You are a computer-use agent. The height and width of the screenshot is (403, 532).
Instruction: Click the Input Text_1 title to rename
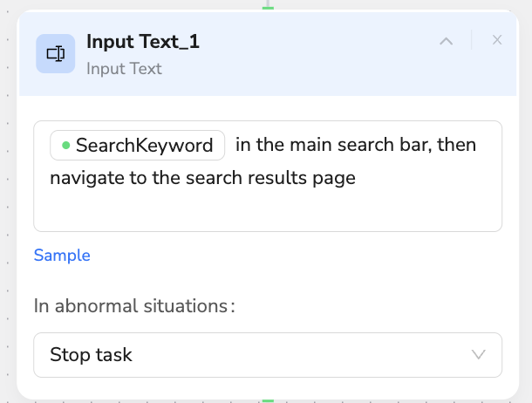click(x=143, y=41)
